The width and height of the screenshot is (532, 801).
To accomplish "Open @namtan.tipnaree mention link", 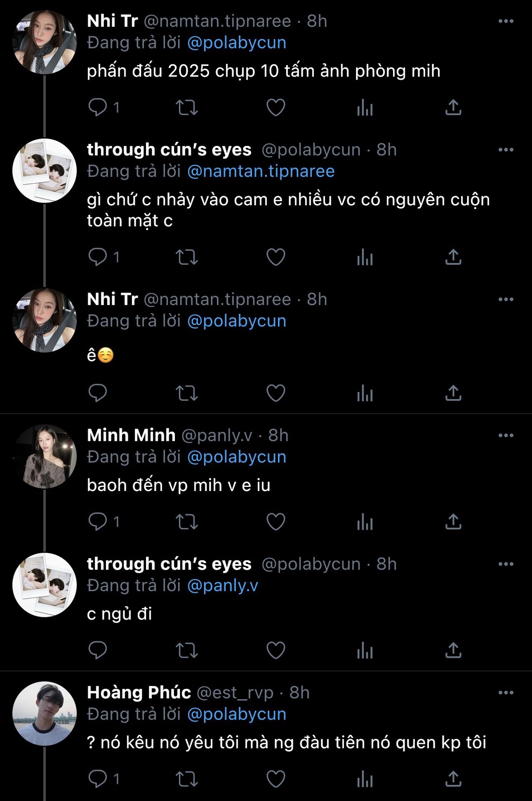I will click(x=261, y=171).
